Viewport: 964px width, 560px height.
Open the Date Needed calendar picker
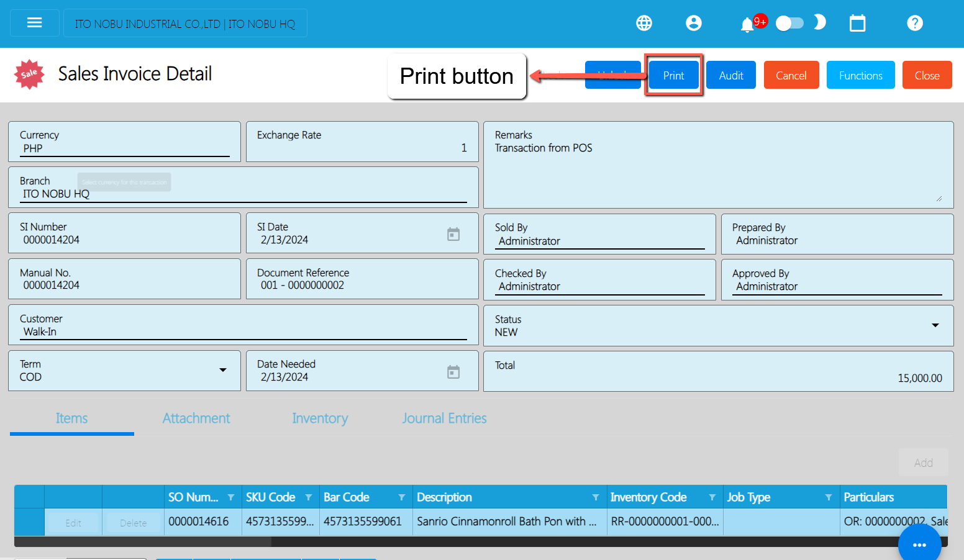pos(453,372)
